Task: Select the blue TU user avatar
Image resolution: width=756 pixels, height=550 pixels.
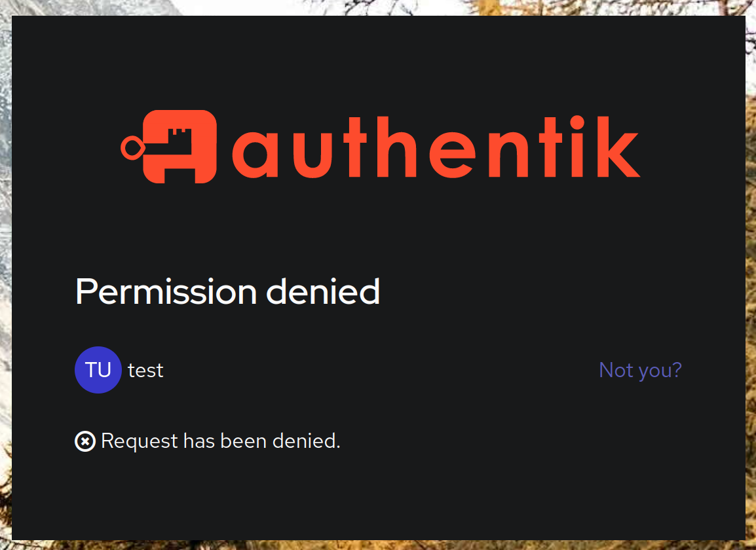Action: click(x=98, y=370)
